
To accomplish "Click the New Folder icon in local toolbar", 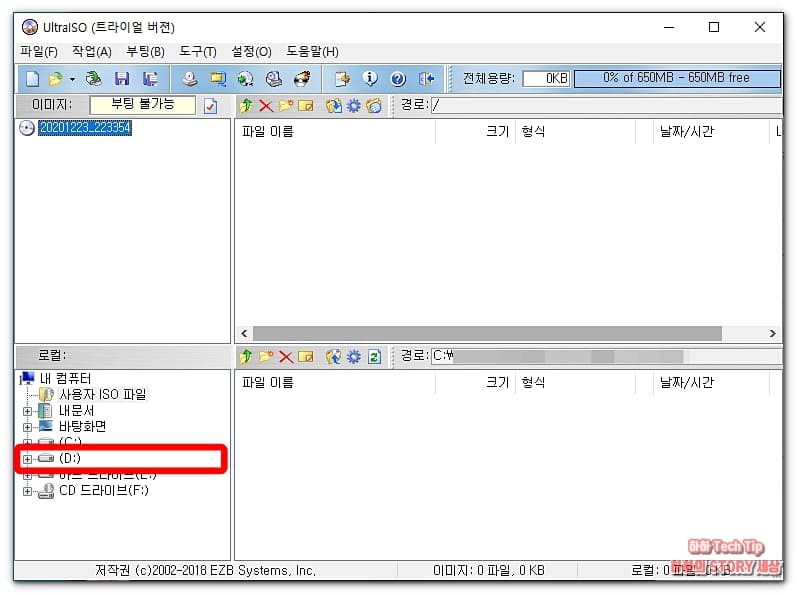I will 266,356.
